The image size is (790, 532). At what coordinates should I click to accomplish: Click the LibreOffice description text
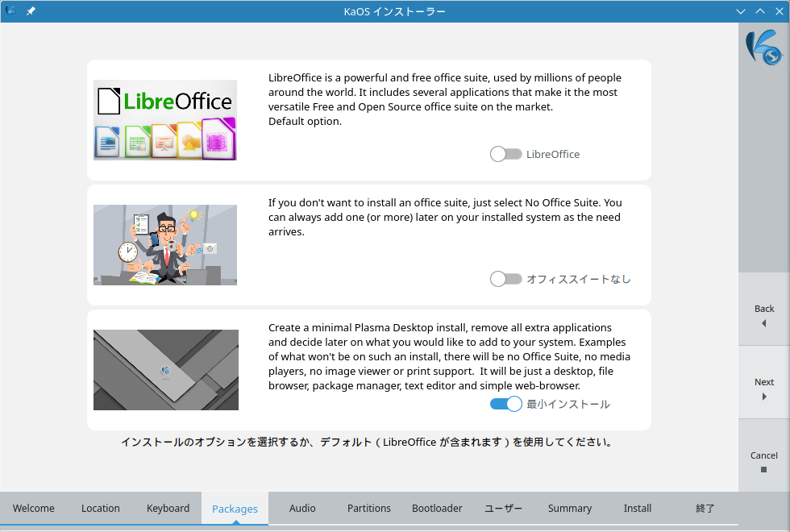(x=445, y=99)
